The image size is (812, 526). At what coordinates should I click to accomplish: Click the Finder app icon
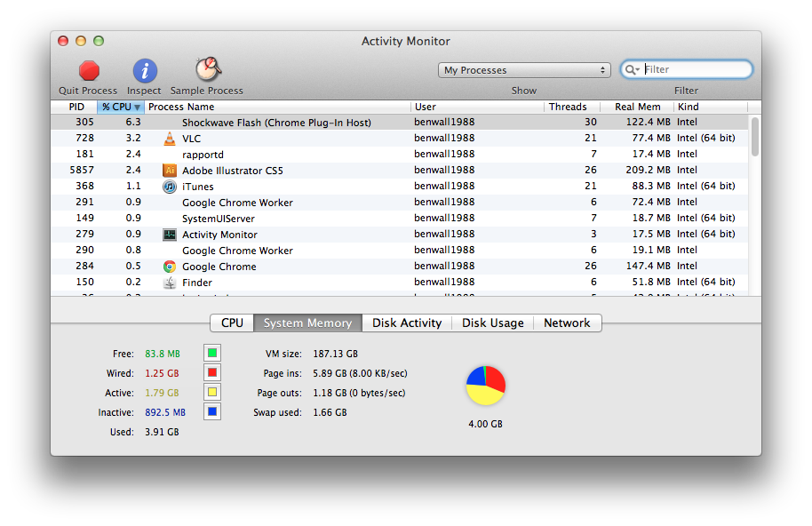click(x=170, y=283)
